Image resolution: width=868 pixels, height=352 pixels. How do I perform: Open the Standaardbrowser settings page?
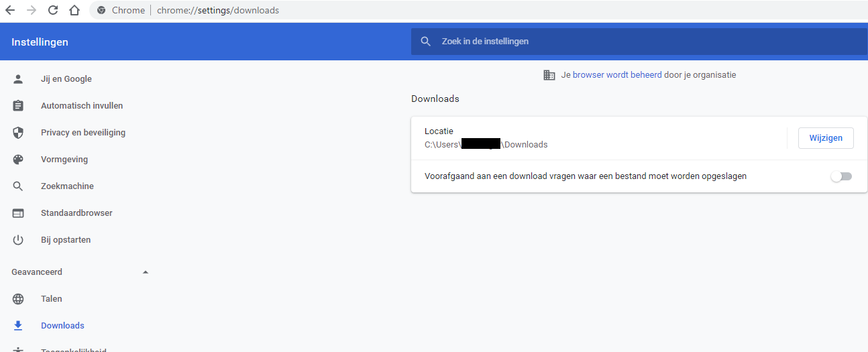coord(76,213)
